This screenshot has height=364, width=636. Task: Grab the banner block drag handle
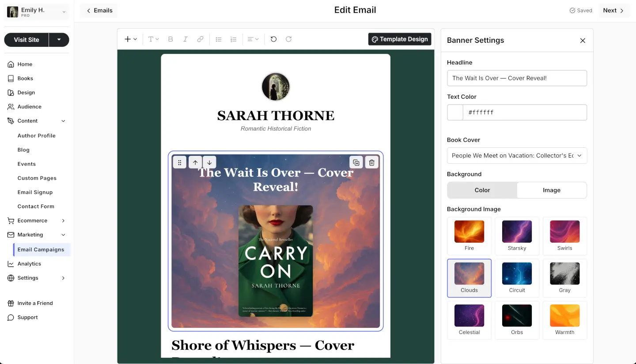click(179, 162)
